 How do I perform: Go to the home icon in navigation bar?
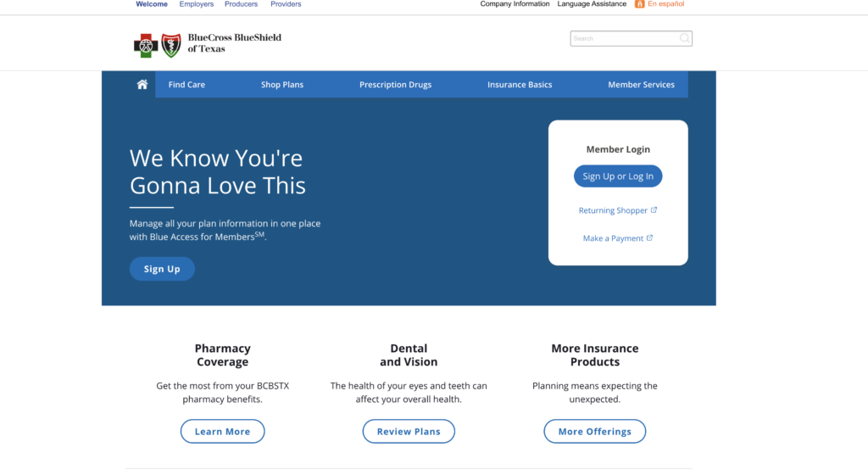tap(142, 84)
